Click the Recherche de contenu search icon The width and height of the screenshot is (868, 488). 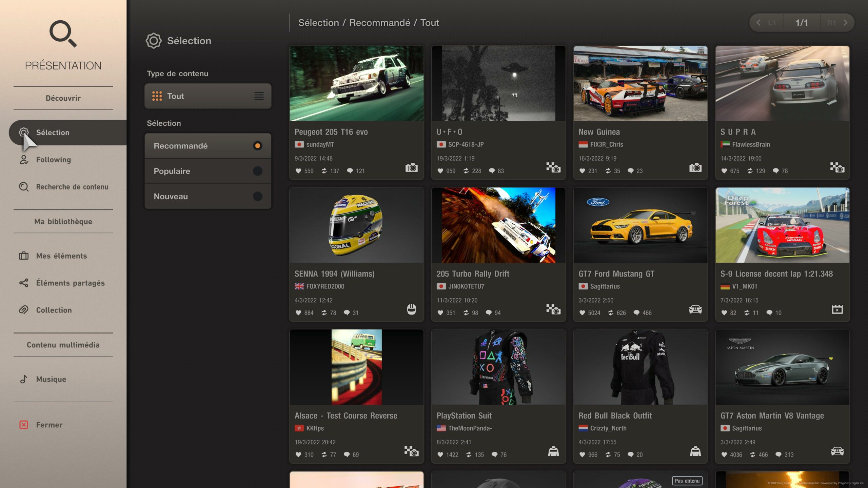[24, 187]
